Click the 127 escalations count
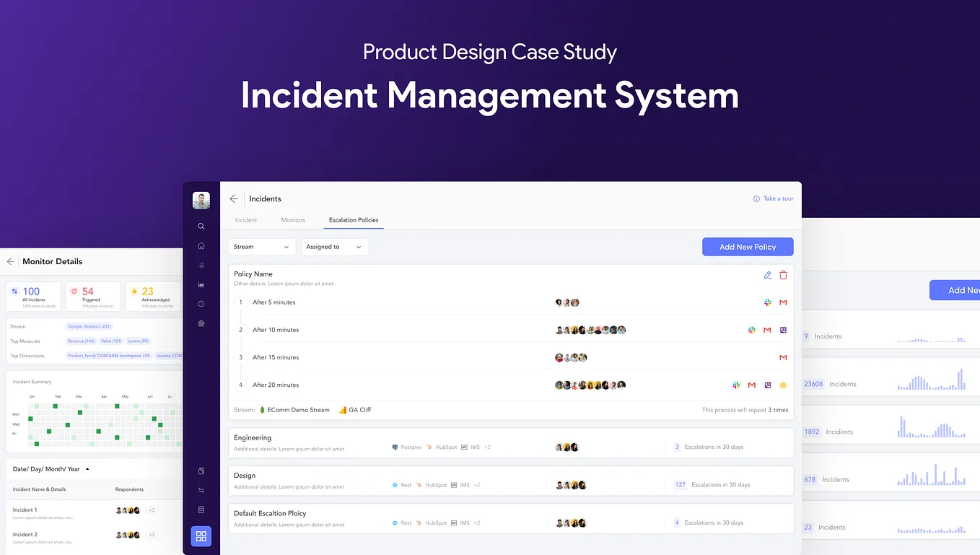 680,485
